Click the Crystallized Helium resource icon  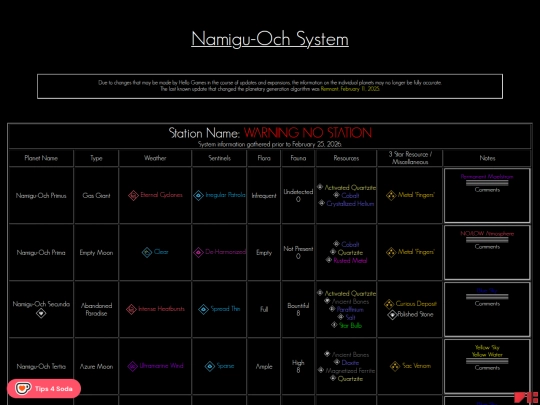[x=321, y=203]
